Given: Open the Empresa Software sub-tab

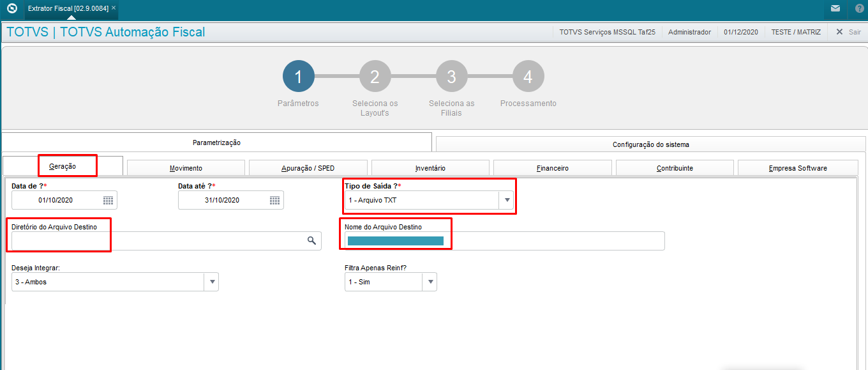Looking at the screenshot, I should 798,168.
